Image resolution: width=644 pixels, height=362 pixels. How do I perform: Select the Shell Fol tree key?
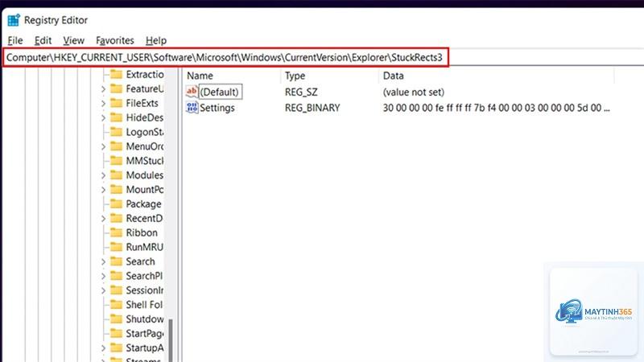(x=145, y=305)
